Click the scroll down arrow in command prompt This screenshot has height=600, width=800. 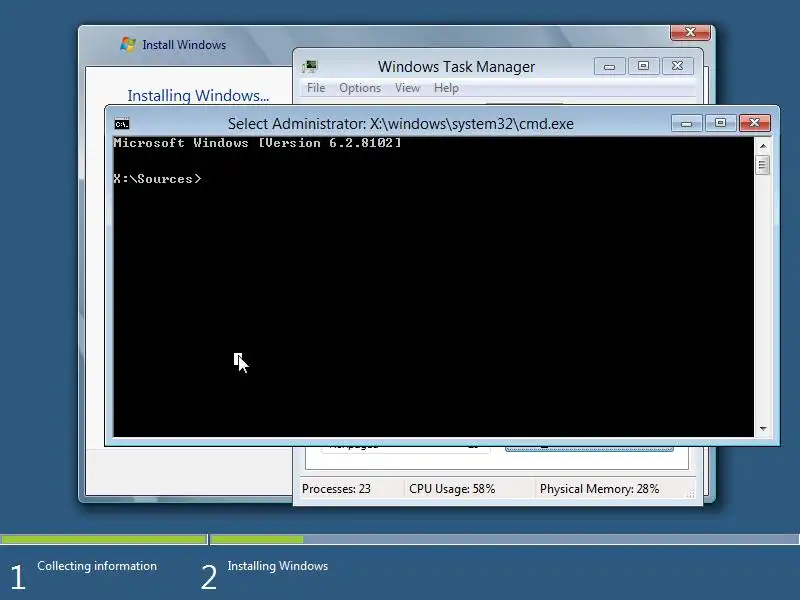point(763,429)
